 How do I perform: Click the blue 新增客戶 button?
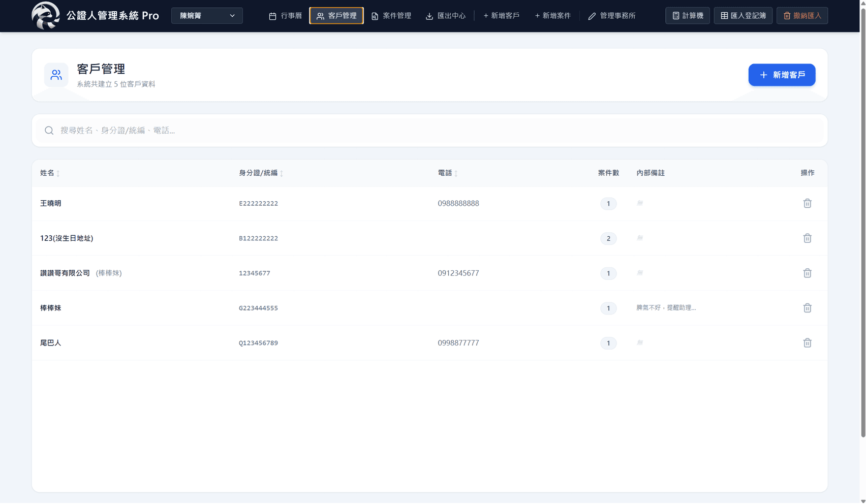[782, 75]
